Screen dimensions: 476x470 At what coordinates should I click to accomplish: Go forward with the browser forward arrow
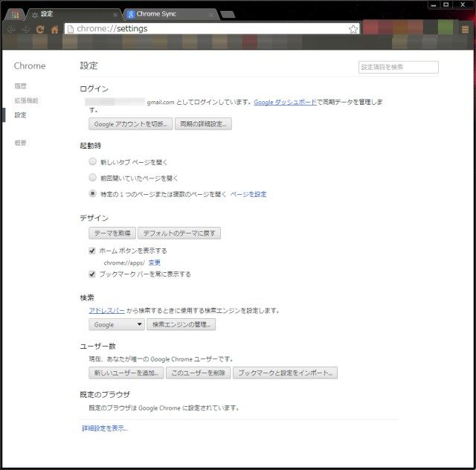coord(26,29)
